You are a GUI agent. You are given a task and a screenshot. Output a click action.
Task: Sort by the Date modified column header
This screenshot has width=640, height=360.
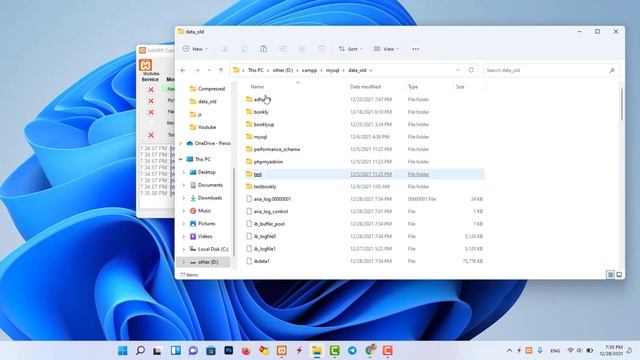(x=365, y=87)
